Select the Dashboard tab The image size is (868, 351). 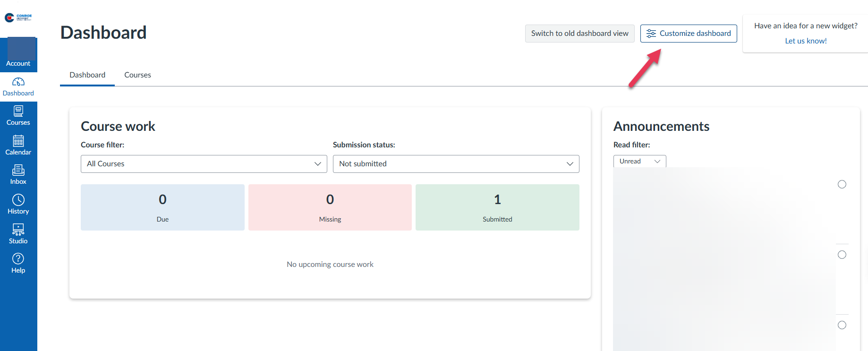click(87, 75)
